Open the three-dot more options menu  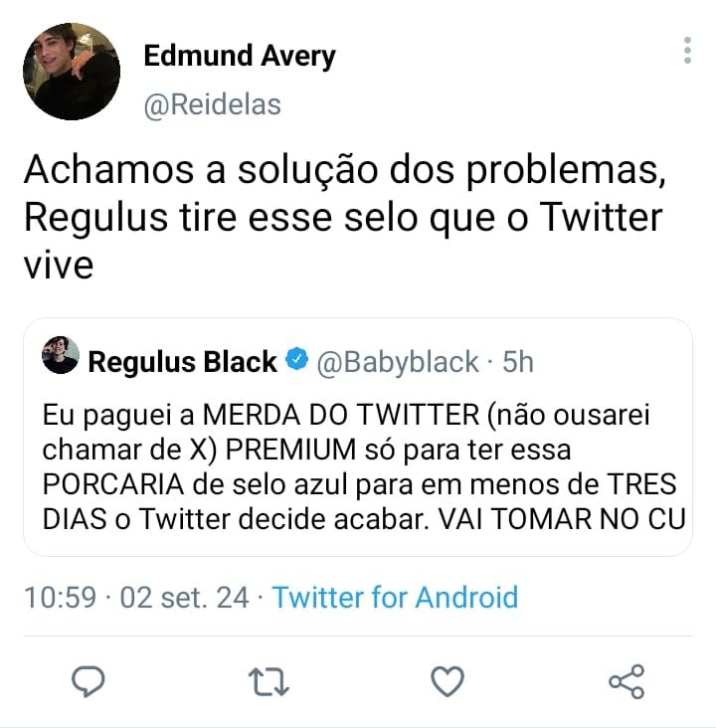click(x=687, y=50)
